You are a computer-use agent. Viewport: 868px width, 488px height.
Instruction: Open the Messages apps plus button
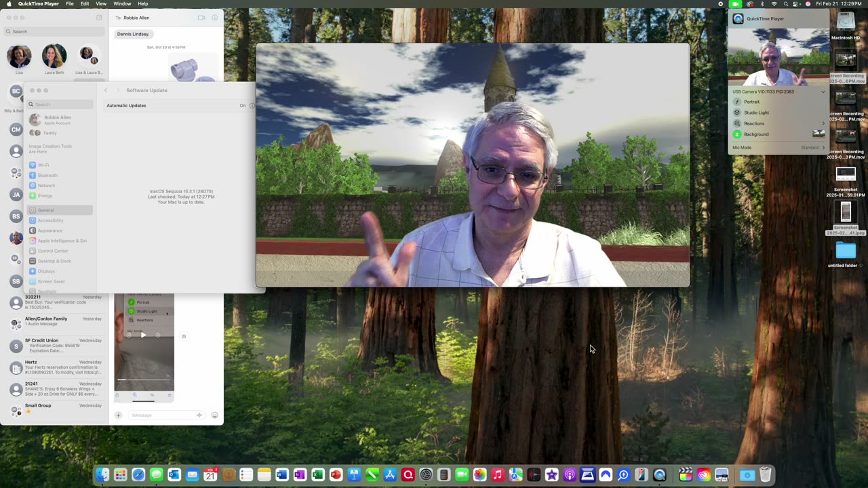(x=118, y=415)
